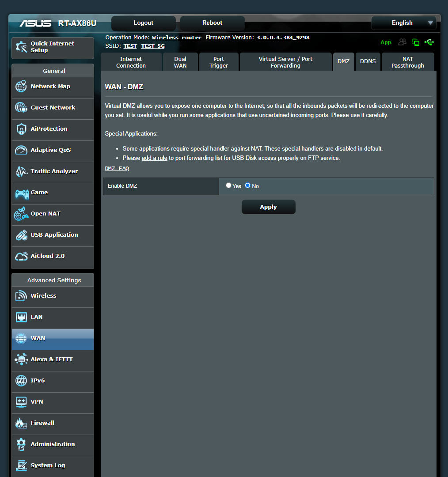Screen dimensions: 448x477
Task: Click the TEST_5G SSID link
Action: pos(153,46)
